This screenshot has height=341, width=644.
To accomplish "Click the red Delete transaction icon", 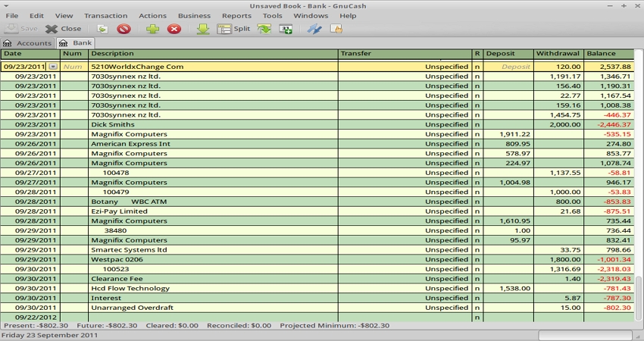I will [x=123, y=29].
